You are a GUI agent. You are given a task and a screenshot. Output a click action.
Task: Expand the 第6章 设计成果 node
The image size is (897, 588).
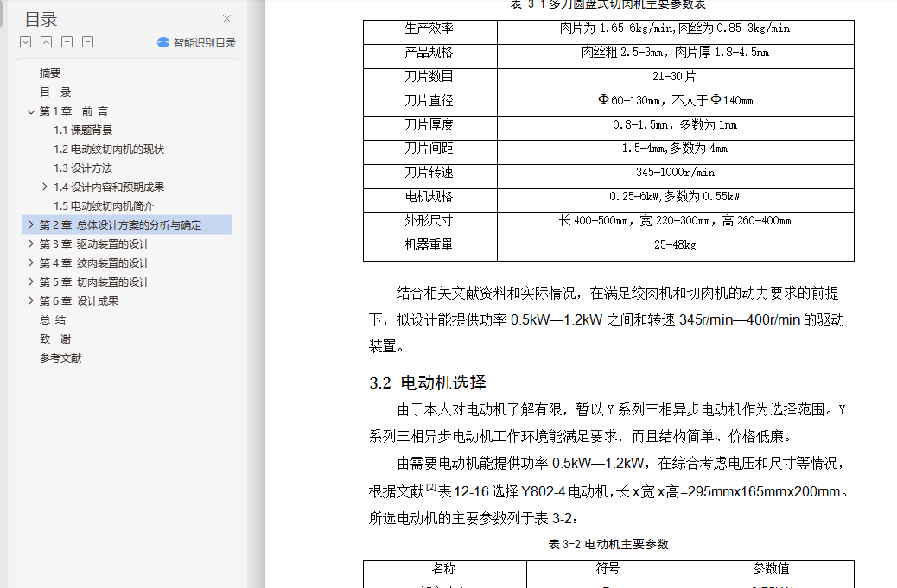click(x=31, y=300)
